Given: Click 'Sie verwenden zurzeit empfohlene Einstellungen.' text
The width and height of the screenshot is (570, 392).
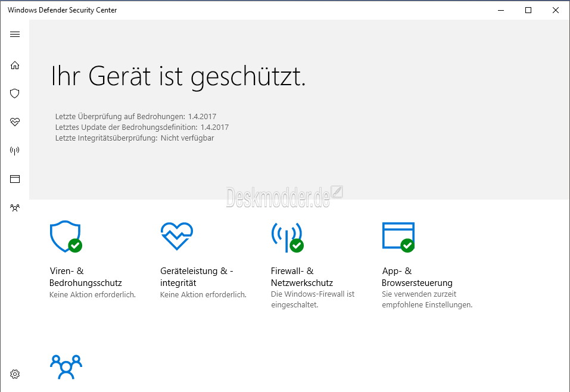Looking at the screenshot, I should (427, 299).
